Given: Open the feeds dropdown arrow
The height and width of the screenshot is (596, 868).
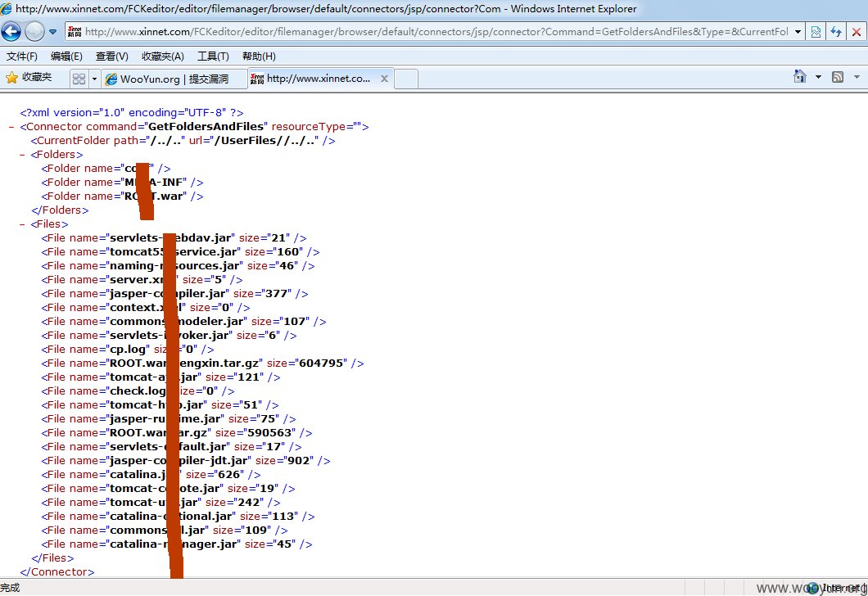Looking at the screenshot, I should 857,77.
